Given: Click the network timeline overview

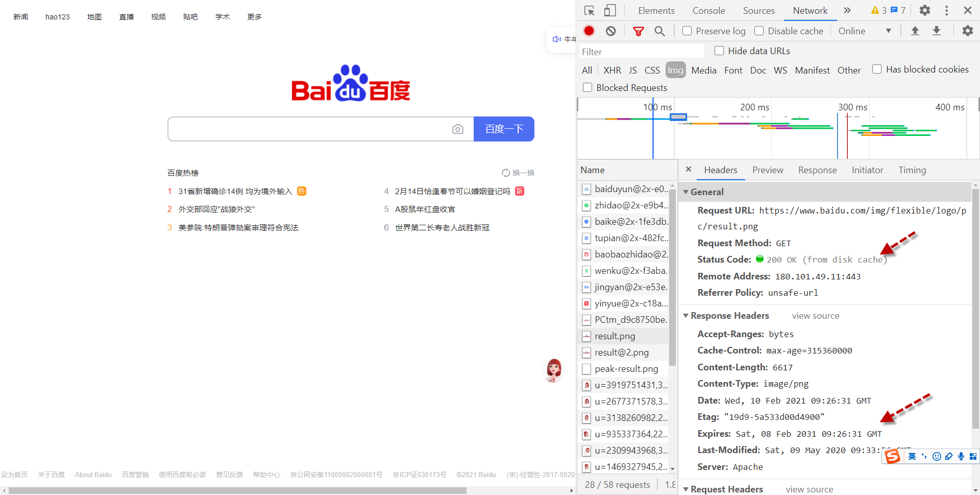Looking at the screenshot, I should (x=778, y=128).
